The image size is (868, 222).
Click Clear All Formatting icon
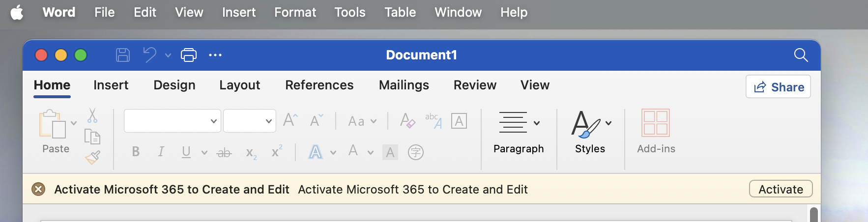[407, 120]
